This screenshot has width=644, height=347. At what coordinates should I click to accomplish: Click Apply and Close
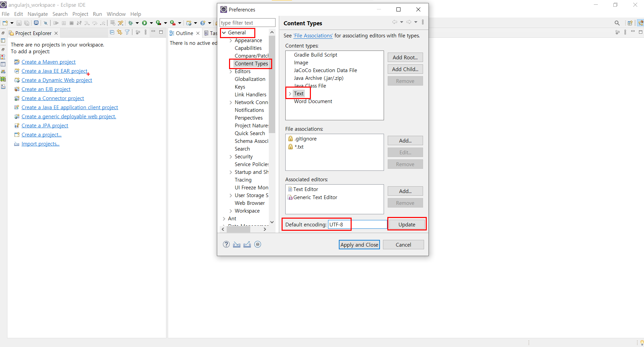point(359,245)
